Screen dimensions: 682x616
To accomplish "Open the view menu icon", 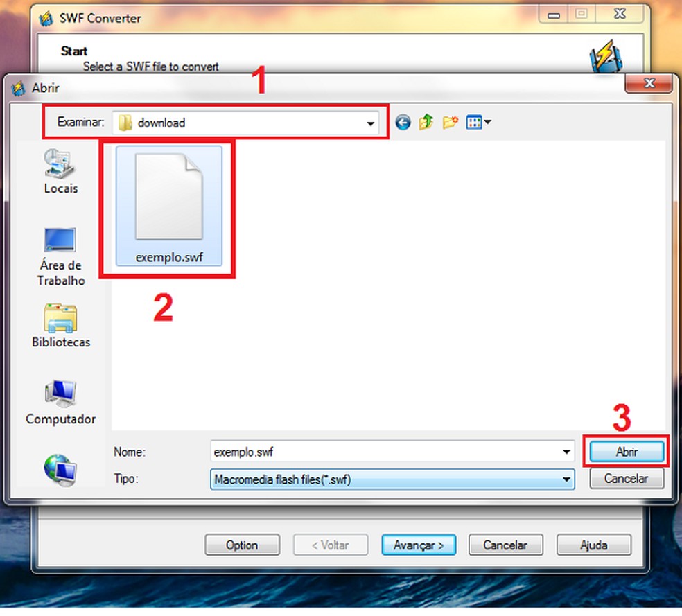I will click(x=478, y=123).
